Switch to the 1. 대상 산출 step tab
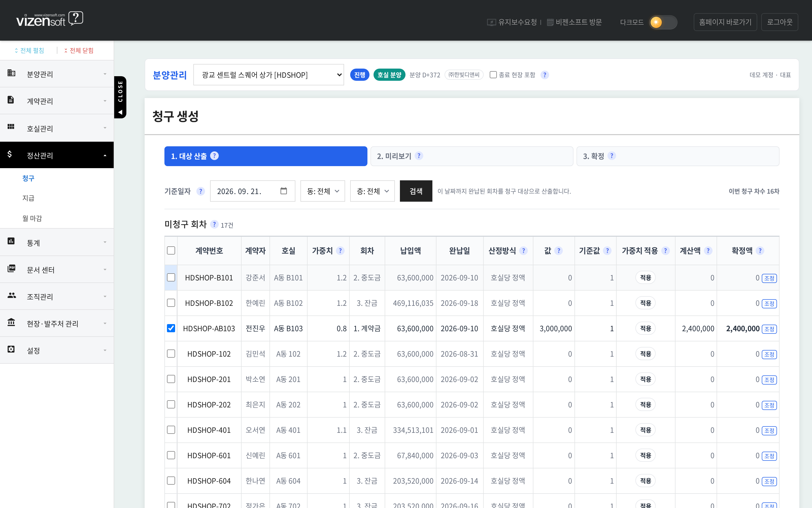The image size is (812, 508). [266, 156]
